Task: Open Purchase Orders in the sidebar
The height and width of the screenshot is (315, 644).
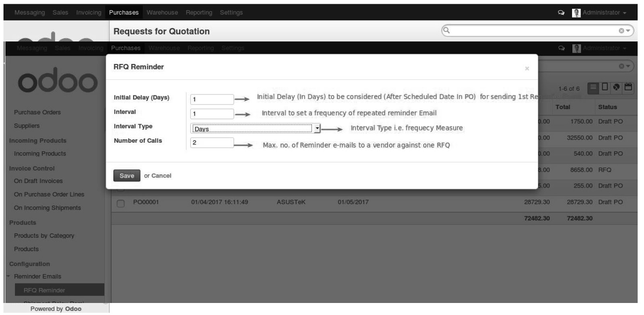Action: click(37, 112)
